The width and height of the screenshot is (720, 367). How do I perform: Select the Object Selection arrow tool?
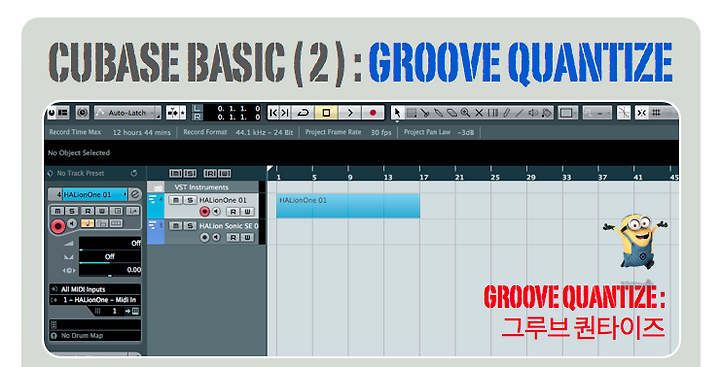point(397,113)
